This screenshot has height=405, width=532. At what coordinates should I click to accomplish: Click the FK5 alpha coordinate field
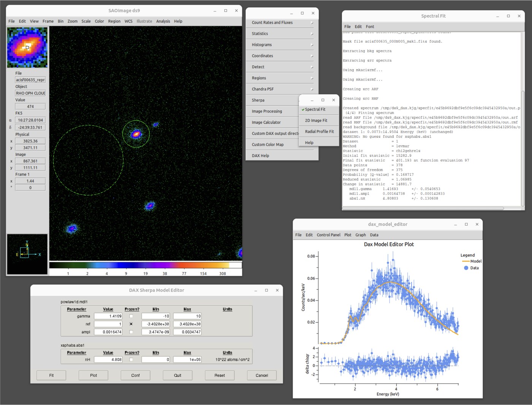click(30, 120)
